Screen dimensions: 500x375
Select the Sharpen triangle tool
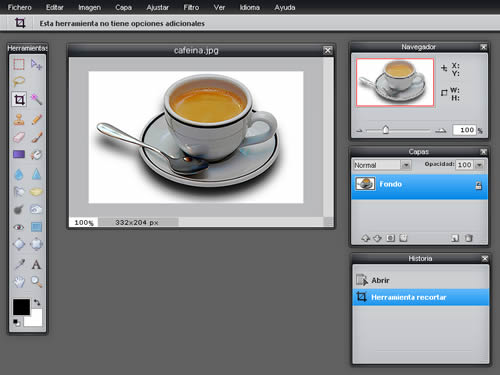click(36, 174)
